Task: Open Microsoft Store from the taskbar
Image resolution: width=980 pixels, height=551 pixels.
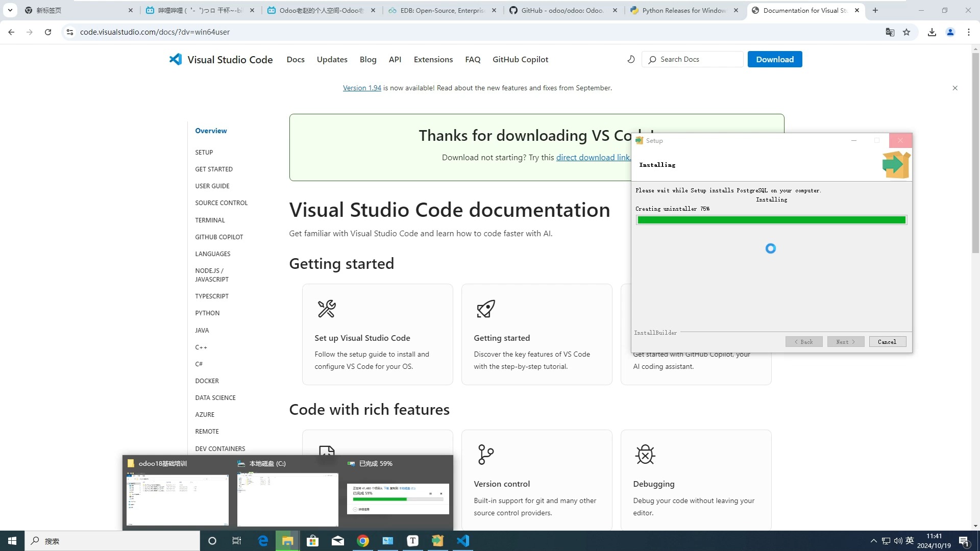Action: (312, 541)
